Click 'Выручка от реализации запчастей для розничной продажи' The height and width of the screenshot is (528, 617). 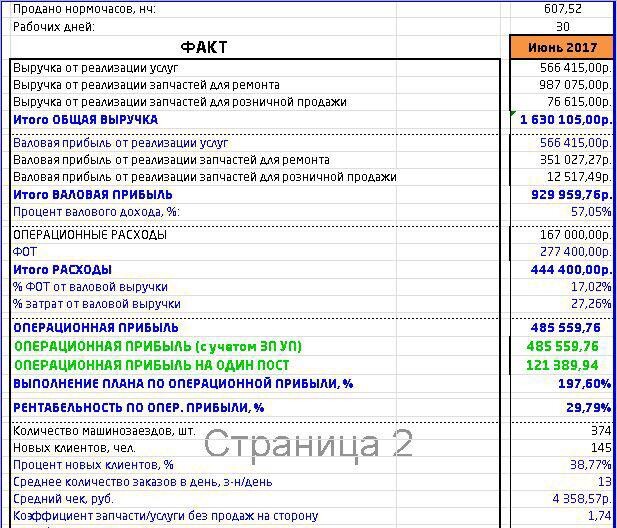180,102
